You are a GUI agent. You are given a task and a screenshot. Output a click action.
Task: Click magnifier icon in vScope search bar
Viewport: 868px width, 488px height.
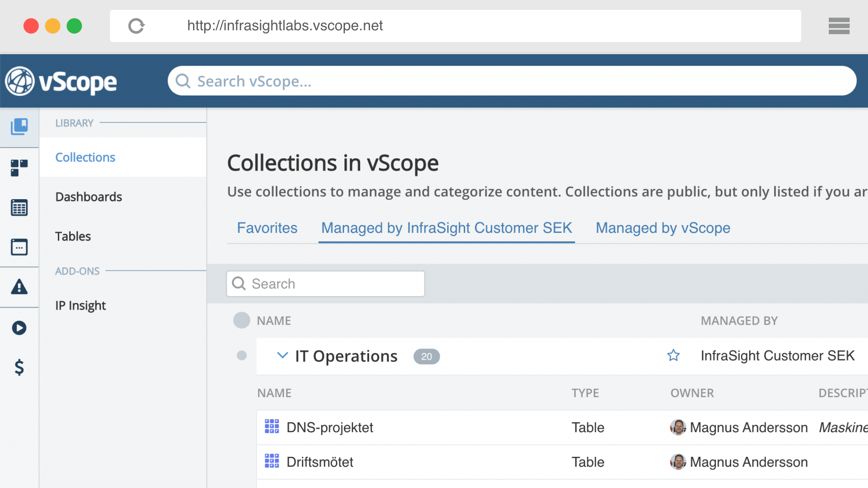click(183, 81)
